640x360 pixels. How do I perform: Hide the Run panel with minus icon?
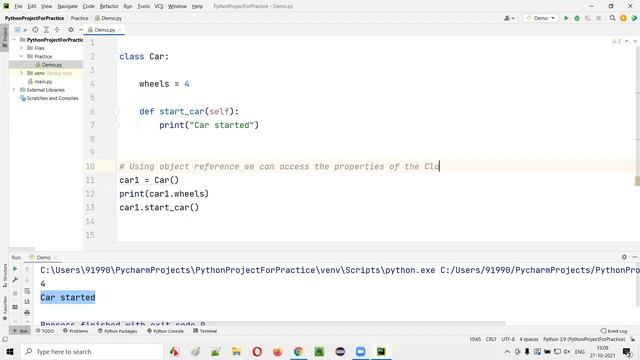coord(635,257)
